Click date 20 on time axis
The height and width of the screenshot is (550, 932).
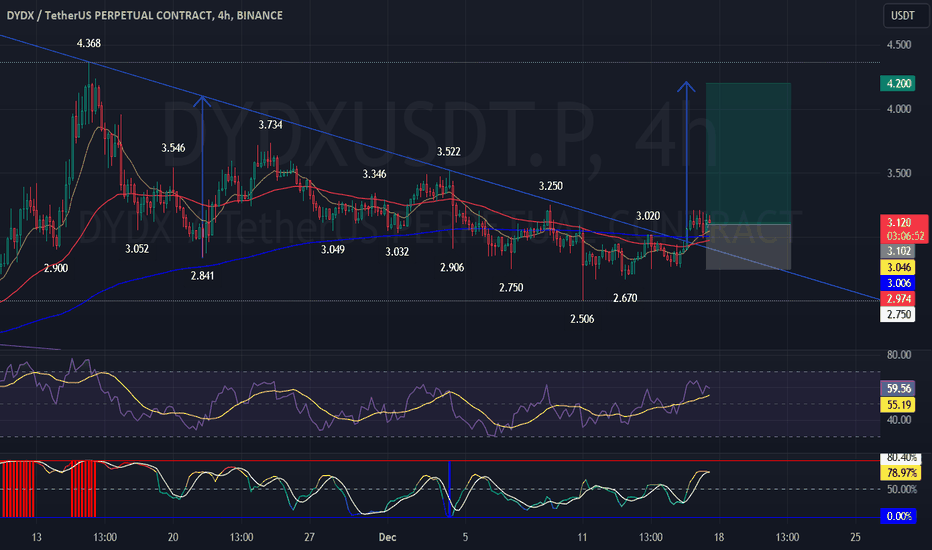pos(173,538)
